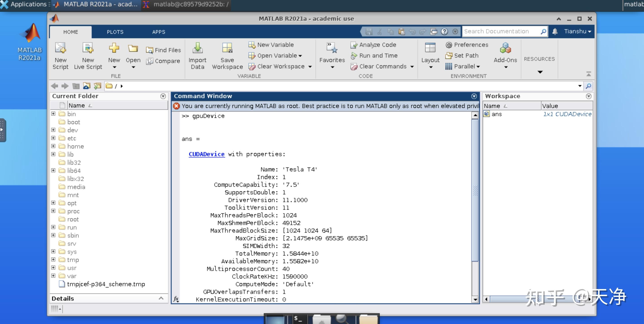Open the Find Files tool

[163, 50]
